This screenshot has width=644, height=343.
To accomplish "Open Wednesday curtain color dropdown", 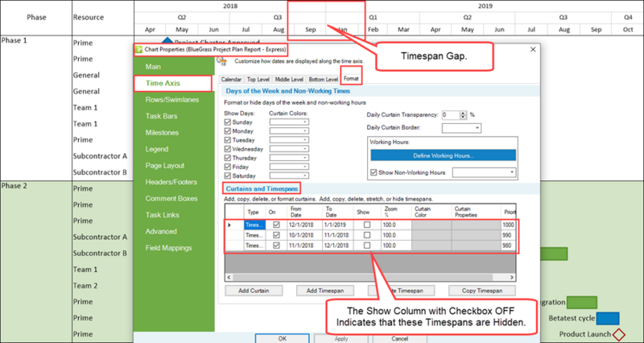I will pyautogui.click(x=289, y=149).
